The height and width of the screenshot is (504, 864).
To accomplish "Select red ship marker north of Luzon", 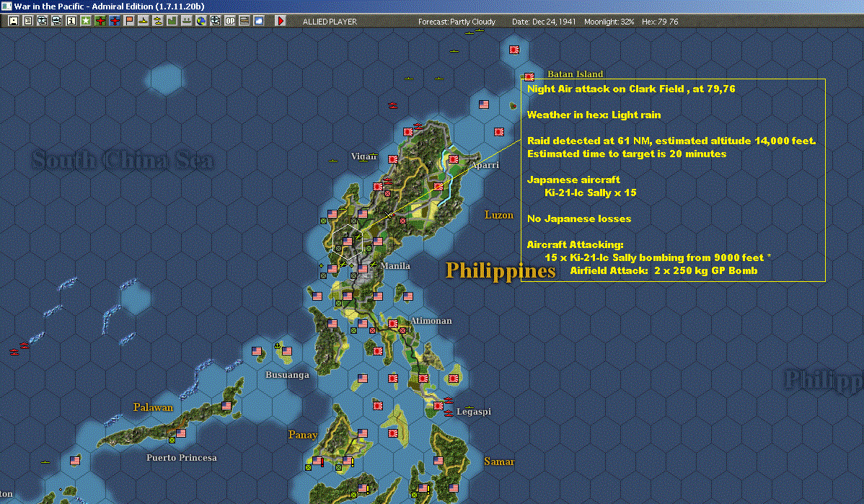I will [x=393, y=105].
